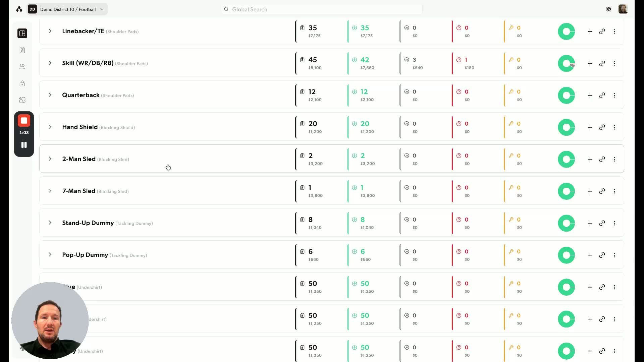Open the apps grid icon near avatar
644x362 pixels.
coord(609,9)
